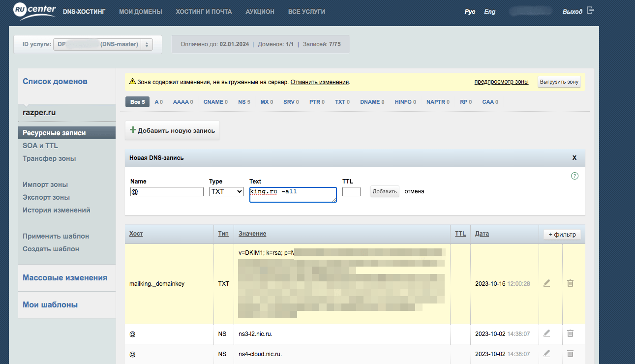
Task: Filter records by RP type
Action: 465,102
